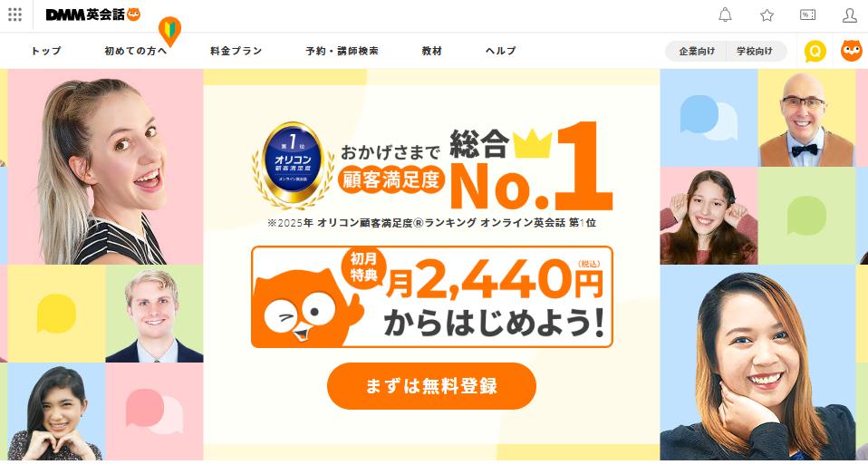Open ヘルプ menu item

pos(500,51)
